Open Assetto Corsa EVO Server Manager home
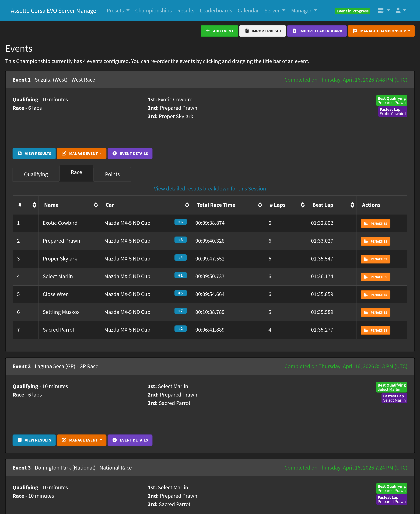420x514 pixels. coord(54,11)
